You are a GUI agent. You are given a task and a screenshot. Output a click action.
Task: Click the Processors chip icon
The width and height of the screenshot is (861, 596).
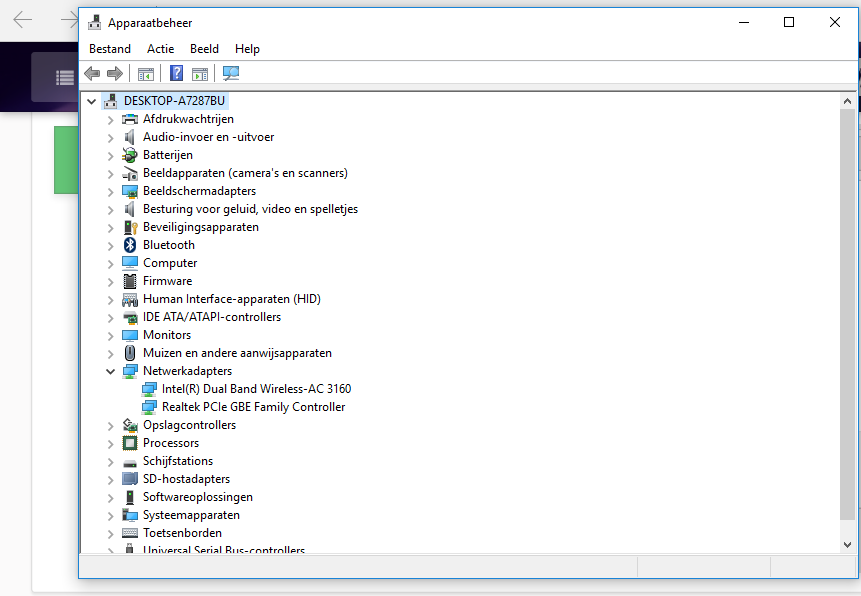(x=130, y=443)
